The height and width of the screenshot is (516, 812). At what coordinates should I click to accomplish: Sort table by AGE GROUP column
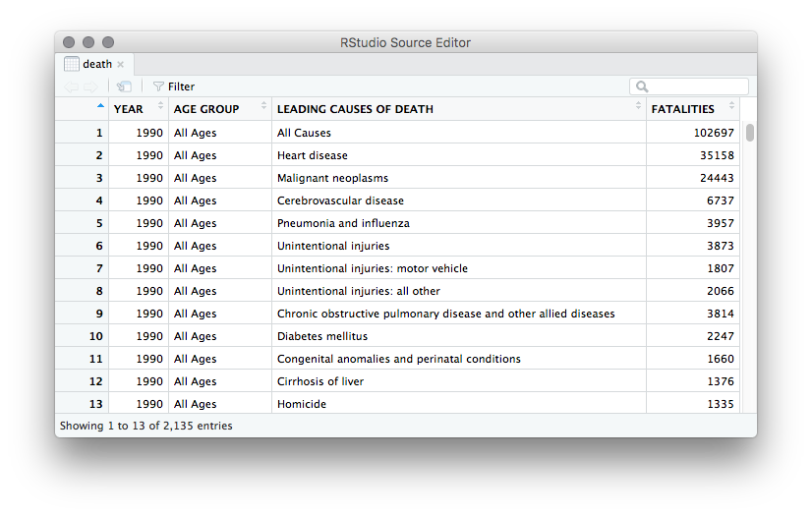tap(219, 109)
